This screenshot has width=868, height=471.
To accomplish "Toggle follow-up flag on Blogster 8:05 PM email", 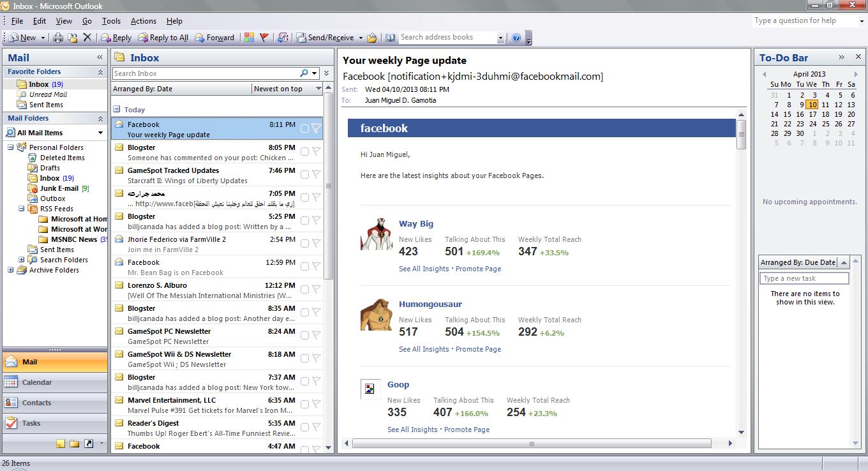I will tap(316, 152).
